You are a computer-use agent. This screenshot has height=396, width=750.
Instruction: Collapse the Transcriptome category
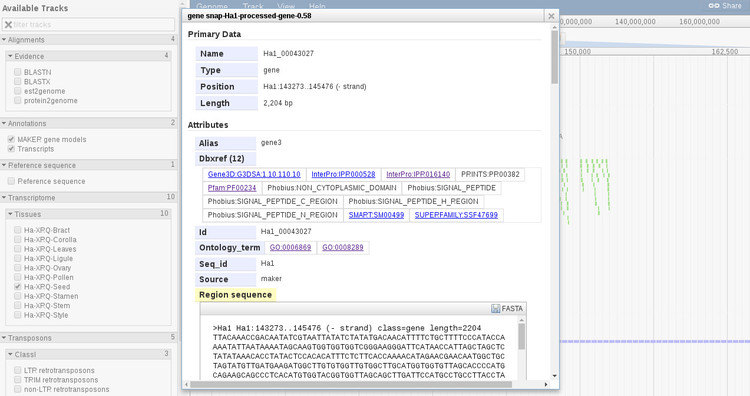click(88, 198)
